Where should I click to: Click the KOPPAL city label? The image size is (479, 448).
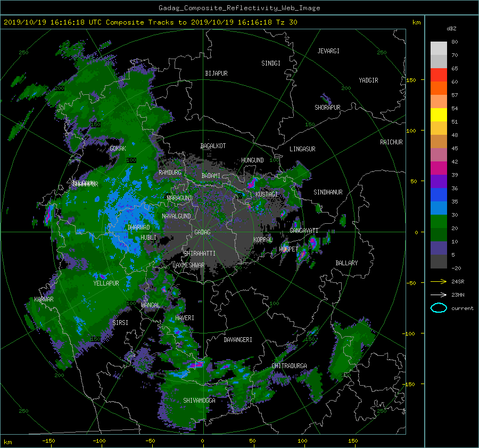(x=263, y=240)
